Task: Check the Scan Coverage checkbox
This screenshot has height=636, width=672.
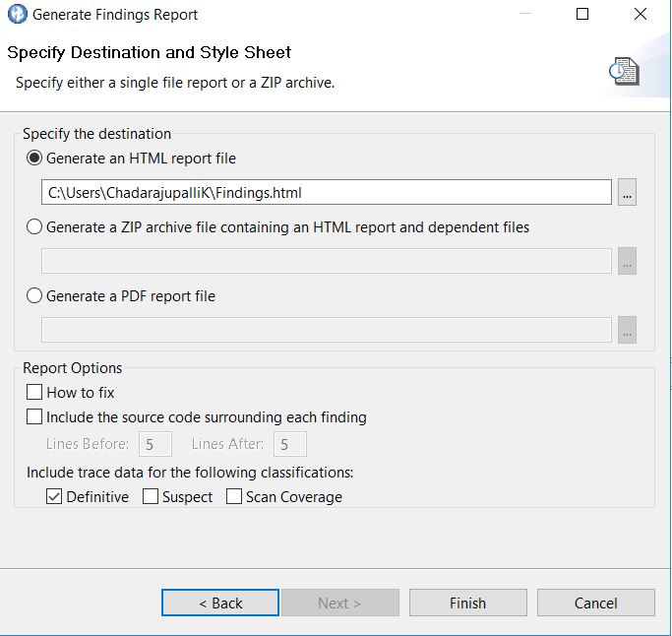Action: click(x=234, y=497)
